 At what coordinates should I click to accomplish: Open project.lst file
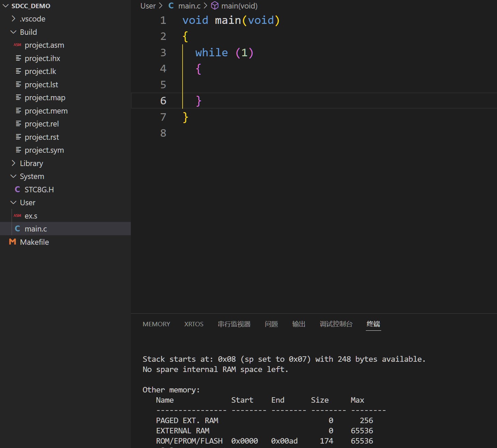click(x=41, y=85)
